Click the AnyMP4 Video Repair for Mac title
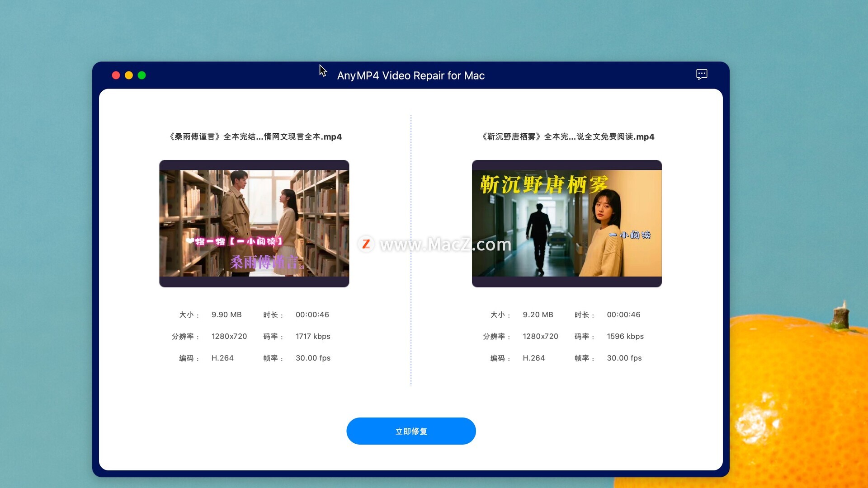The height and width of the screenshot is (488, 868). pos(411,75)
